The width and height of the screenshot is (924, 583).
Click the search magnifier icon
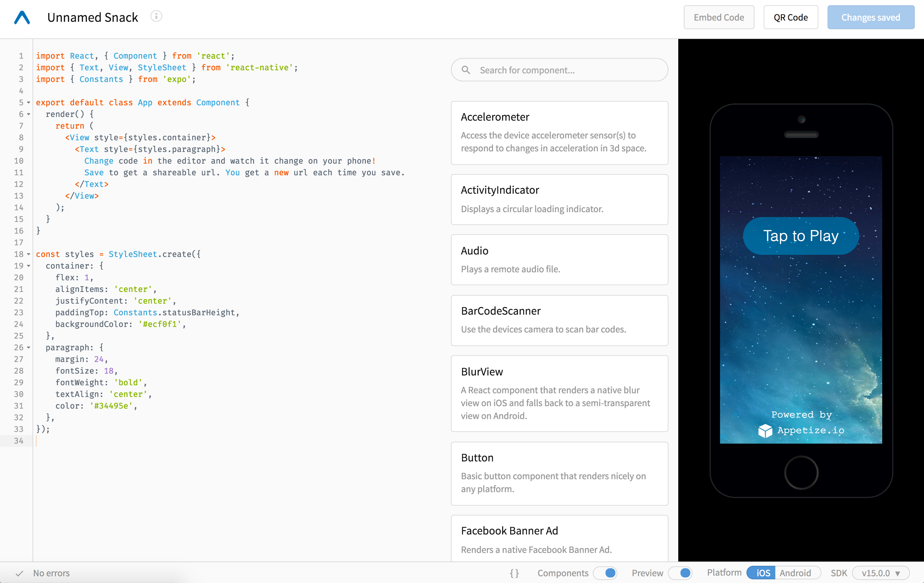click(465, 70)
